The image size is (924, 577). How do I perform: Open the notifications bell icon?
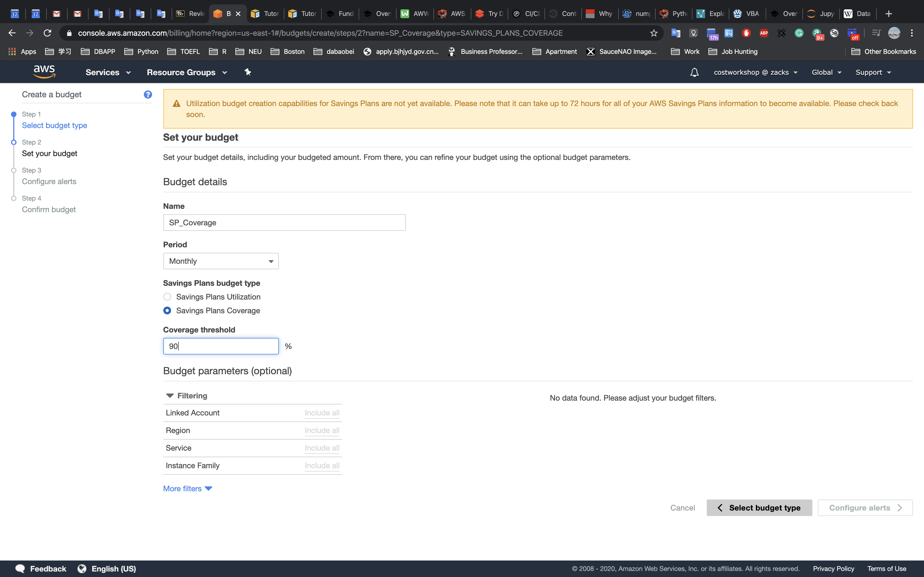click(x=694, y=72)
